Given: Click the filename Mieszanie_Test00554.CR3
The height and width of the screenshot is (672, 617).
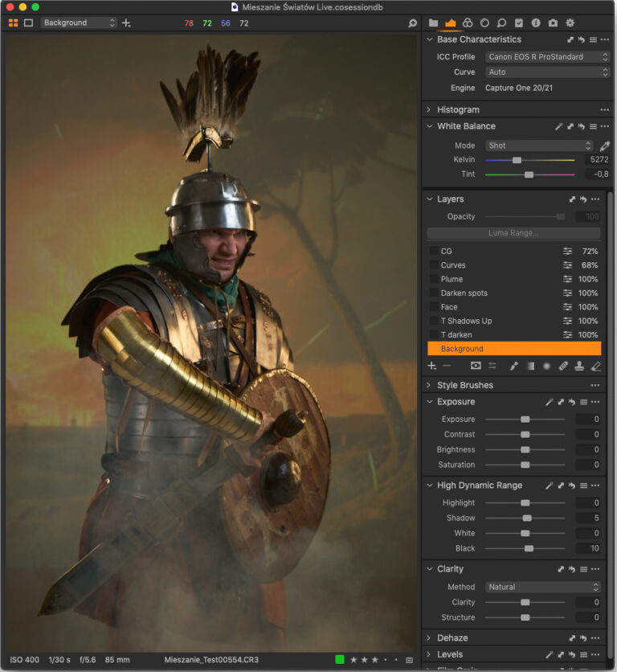Looking at the screenshot, I should (211, 660).
